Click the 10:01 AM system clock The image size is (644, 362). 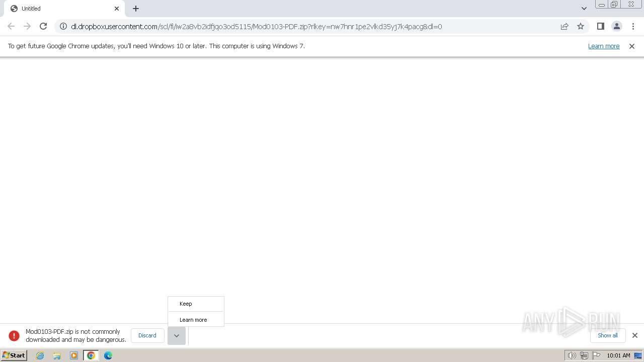click(x=618, y=355)
